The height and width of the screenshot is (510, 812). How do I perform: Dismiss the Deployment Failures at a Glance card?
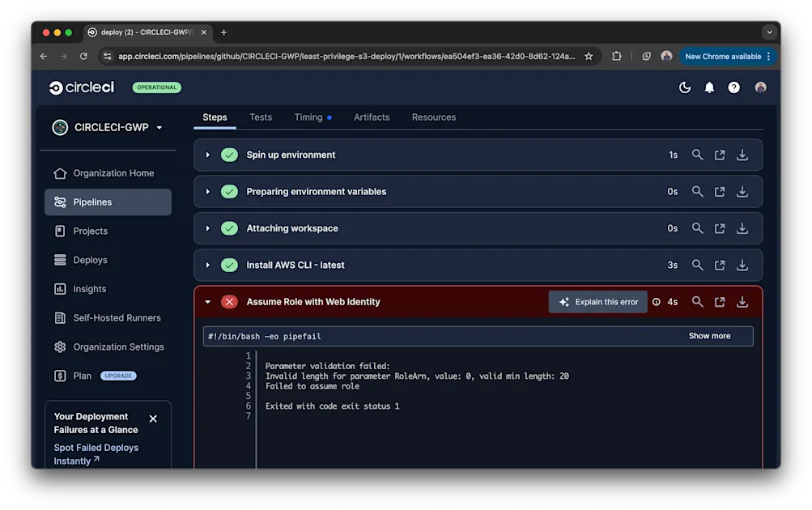[x=153, y=419]
